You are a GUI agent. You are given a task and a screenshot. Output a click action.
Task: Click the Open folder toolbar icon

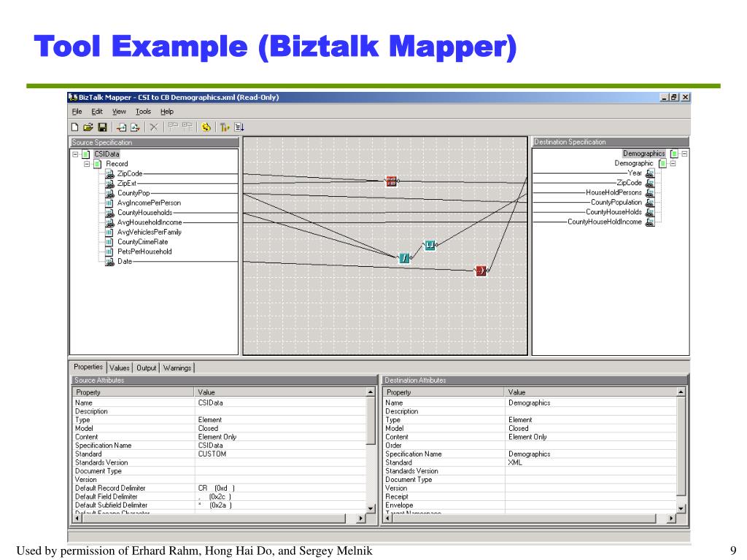pyautogui.click(x=88, y=127)
